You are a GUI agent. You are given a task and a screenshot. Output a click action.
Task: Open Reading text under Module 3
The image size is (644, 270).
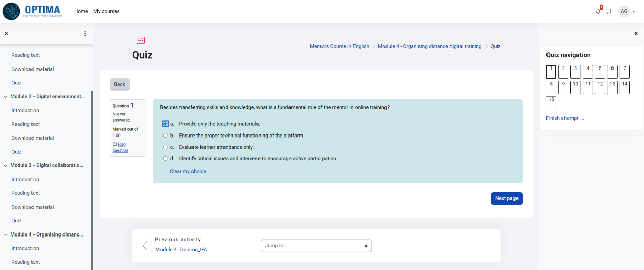click(x=25, y=193)
